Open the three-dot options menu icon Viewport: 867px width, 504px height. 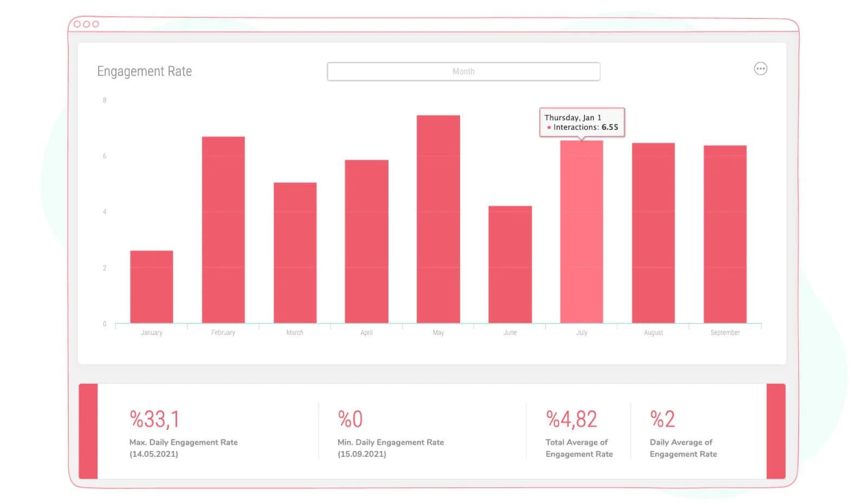tap(760, 69)
